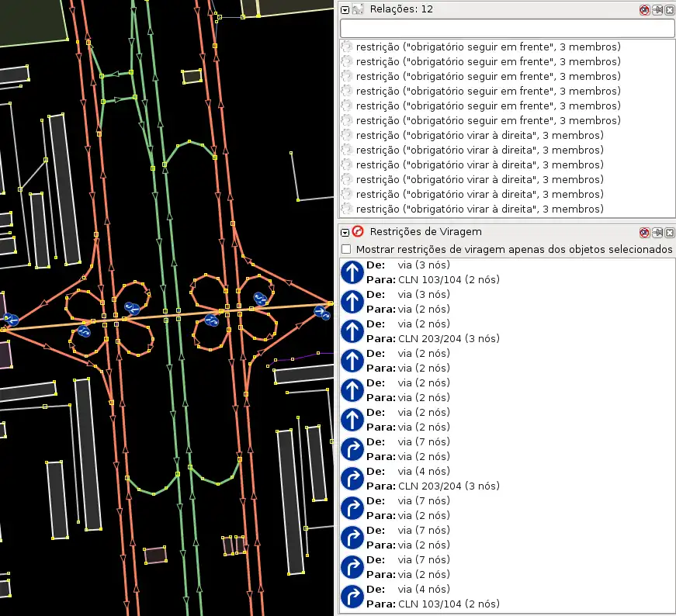The width and height of the screenshot is (676, 616).
Task: Click the relations search text field
Action: 506,29
